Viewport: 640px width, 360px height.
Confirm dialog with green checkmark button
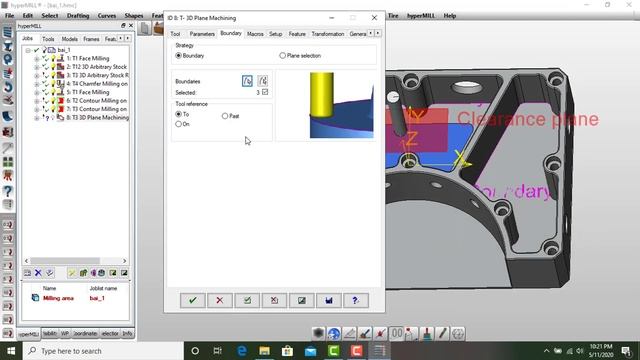(x=193, y=300)
